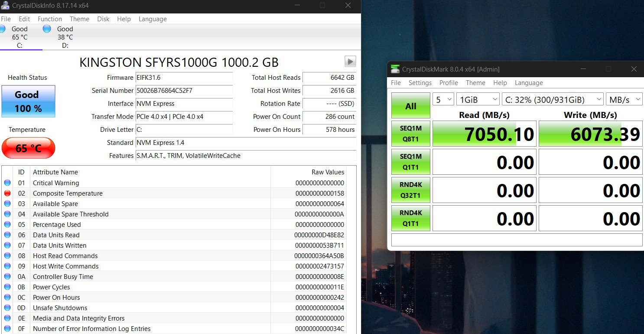Click the Attribute Name column header

point(150,172)
